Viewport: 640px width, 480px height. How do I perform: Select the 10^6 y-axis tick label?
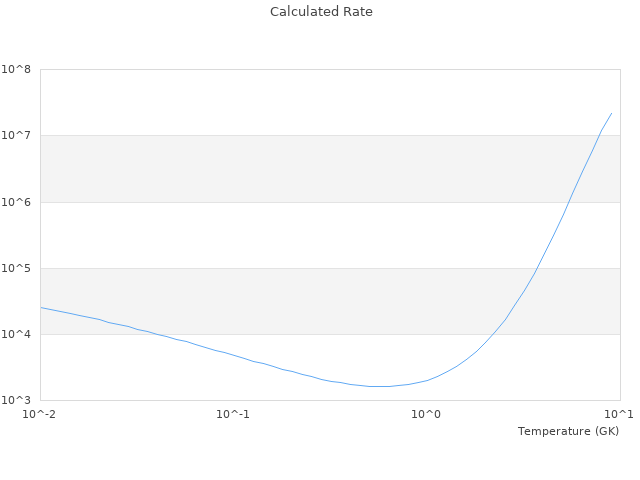click(16, 202)
